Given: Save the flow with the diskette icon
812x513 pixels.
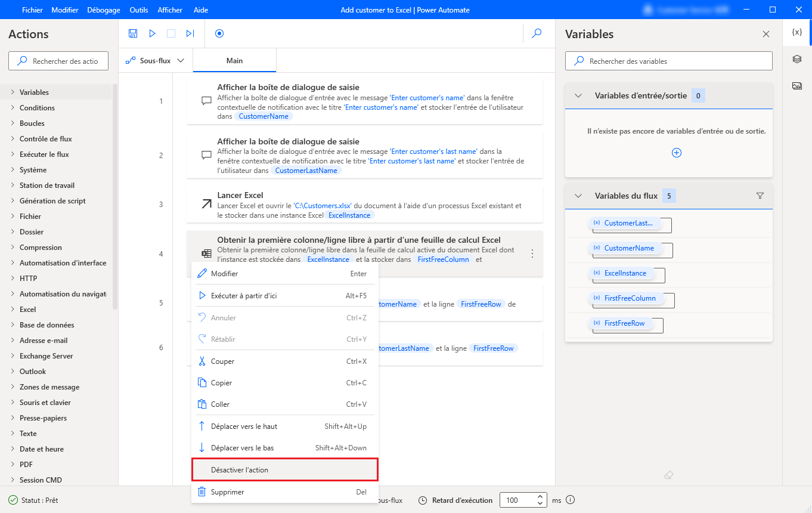Looking at the screenshot, I should 133,33.
